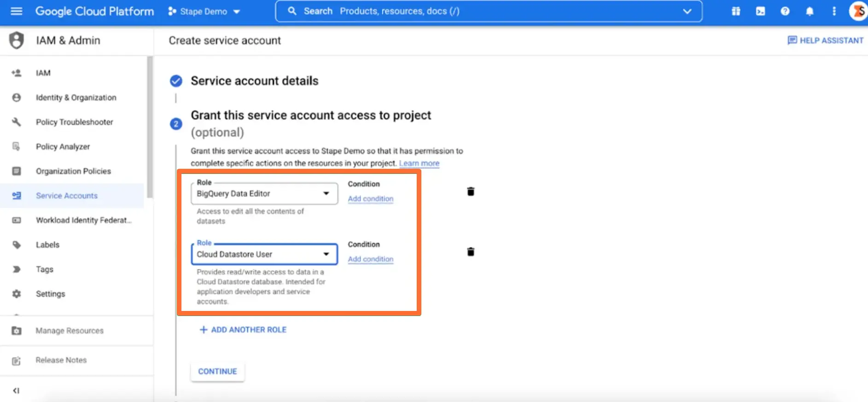Follow the Learn more link

pyautogui.click(x=419, y=163)
